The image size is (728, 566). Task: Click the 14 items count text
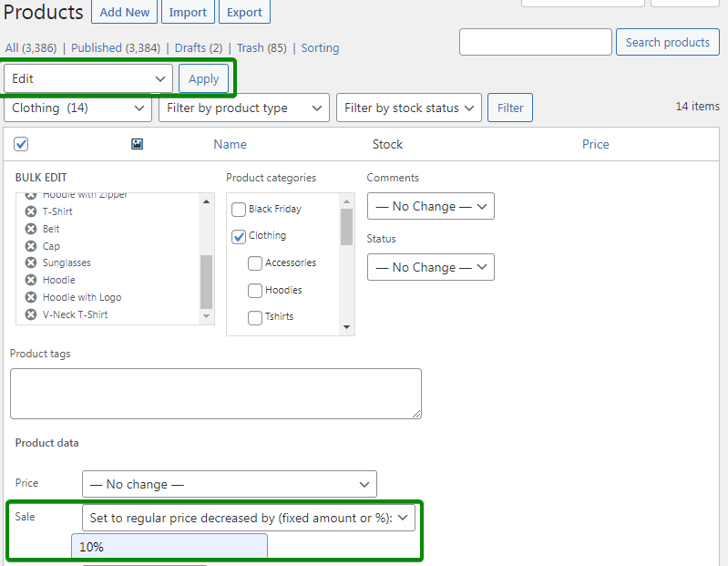click(x=697, y=107)
